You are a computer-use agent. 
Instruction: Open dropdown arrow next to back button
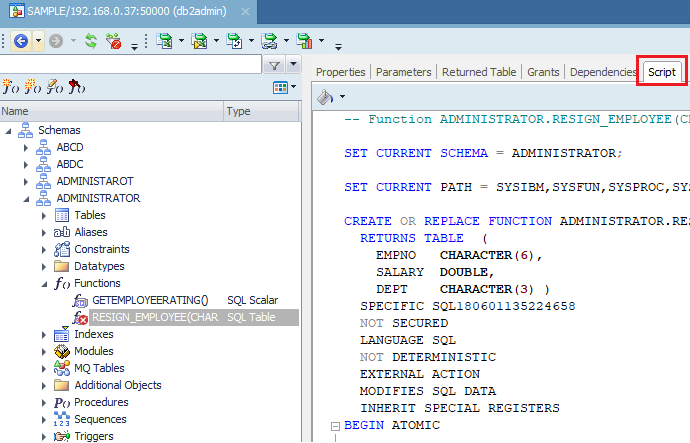38,42
